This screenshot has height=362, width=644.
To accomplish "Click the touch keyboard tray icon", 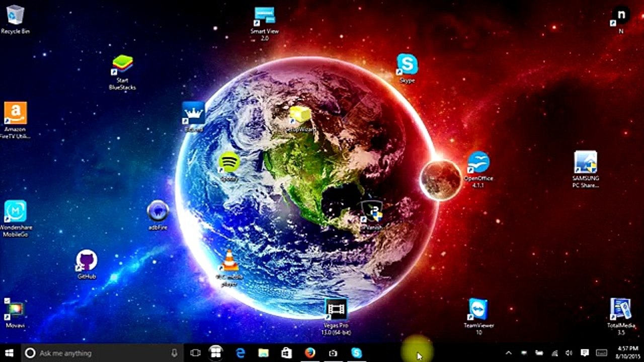I will (602, 353).
